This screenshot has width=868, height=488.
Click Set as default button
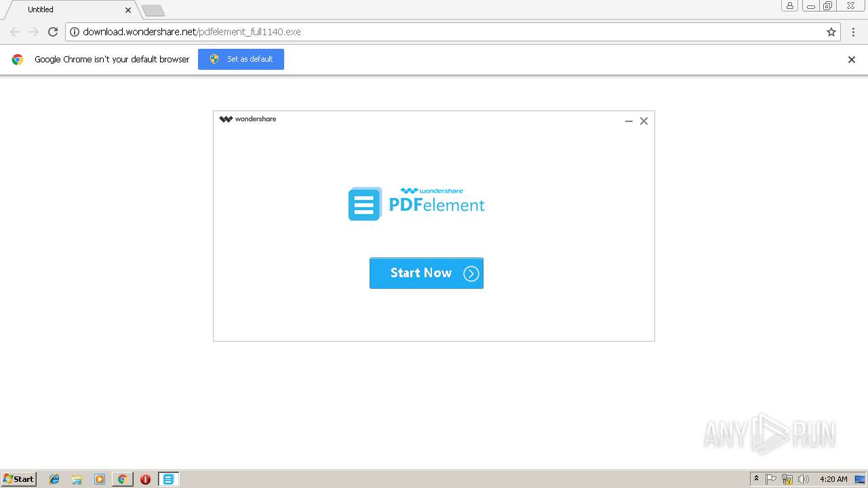pos(241,59)
